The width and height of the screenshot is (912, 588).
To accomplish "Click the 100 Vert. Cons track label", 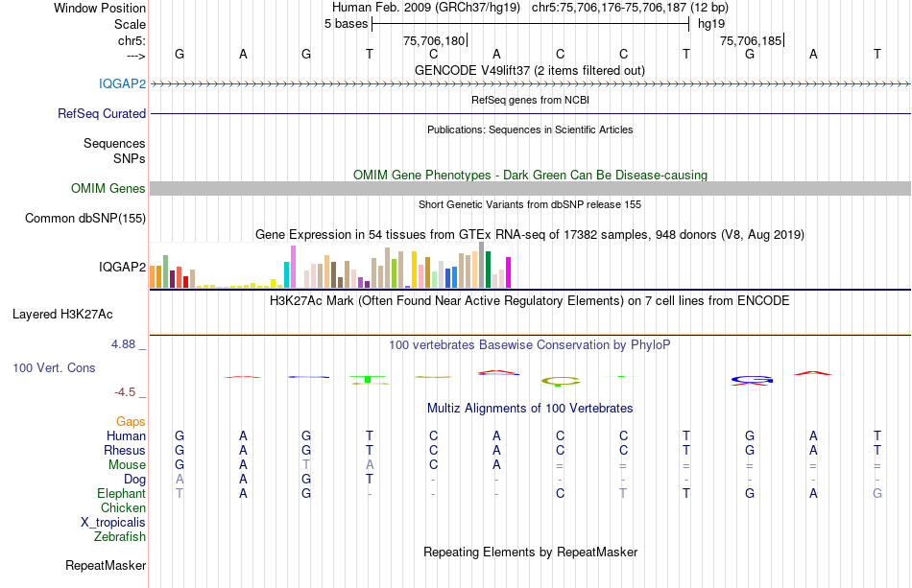I will pyautogui.click(x=54, y=367).
